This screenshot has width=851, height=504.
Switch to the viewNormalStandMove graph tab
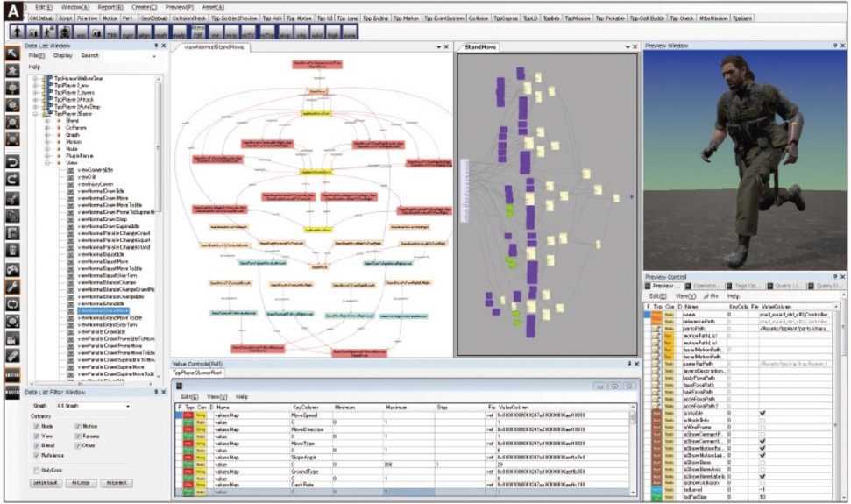tap(214, 47)
